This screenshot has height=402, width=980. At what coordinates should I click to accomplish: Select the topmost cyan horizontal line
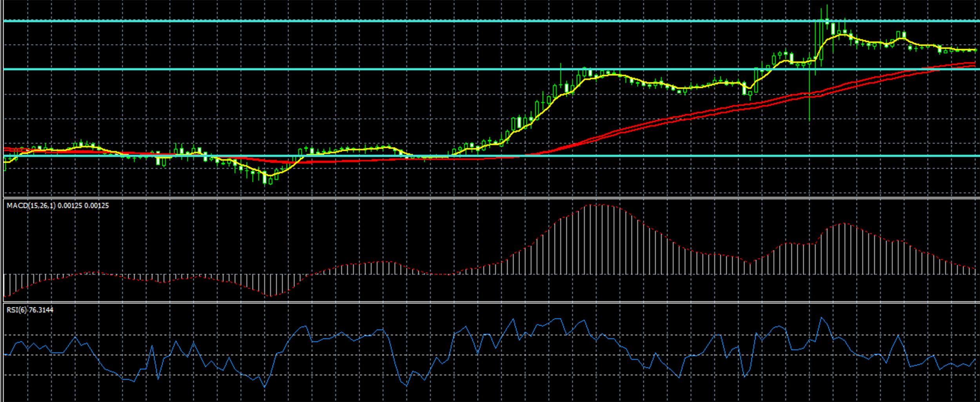click(x=392, y=21)
